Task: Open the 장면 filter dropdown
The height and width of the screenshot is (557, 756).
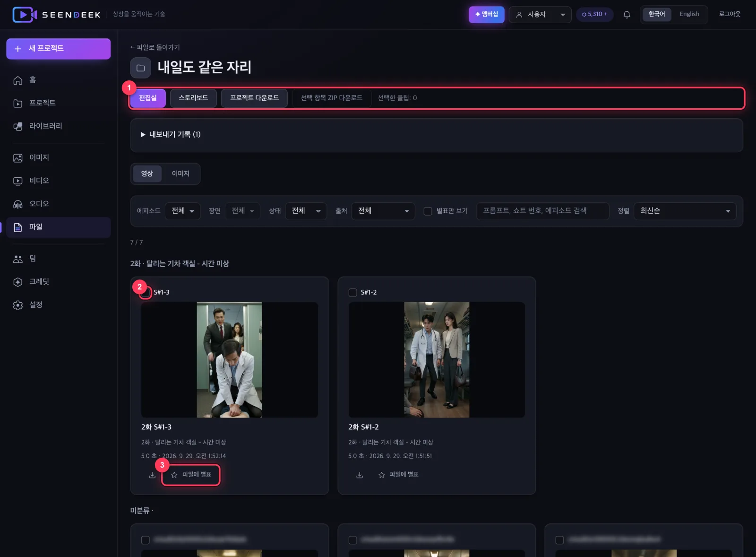Action: pyautogui.click(x=243, y=211)
